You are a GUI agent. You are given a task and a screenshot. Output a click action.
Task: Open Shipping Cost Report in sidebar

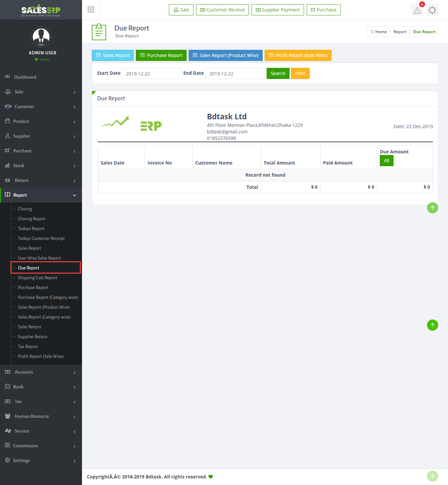point(37,278)
